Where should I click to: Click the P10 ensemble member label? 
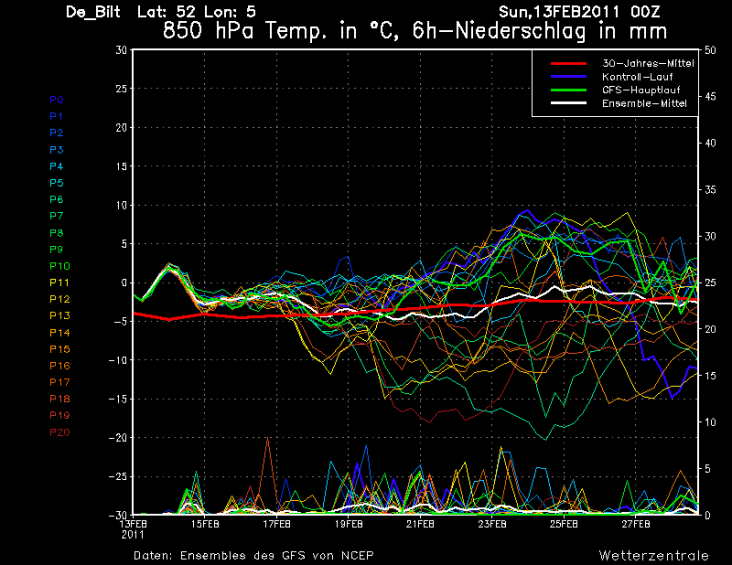pyautogui.click(x=60, y=266)
